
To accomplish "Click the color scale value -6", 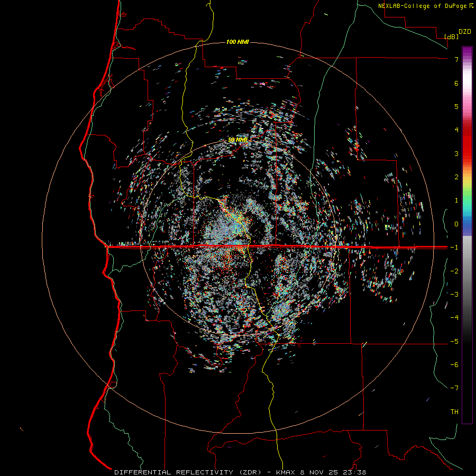I will [x=454, y=365].
